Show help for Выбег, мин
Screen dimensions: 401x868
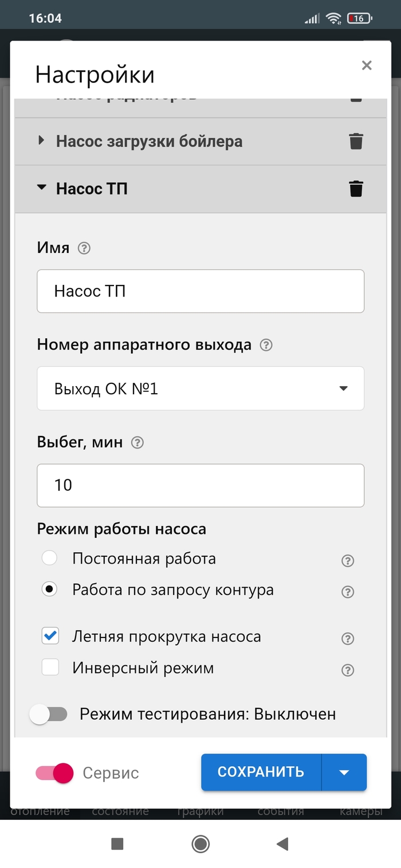coord(137,442)
